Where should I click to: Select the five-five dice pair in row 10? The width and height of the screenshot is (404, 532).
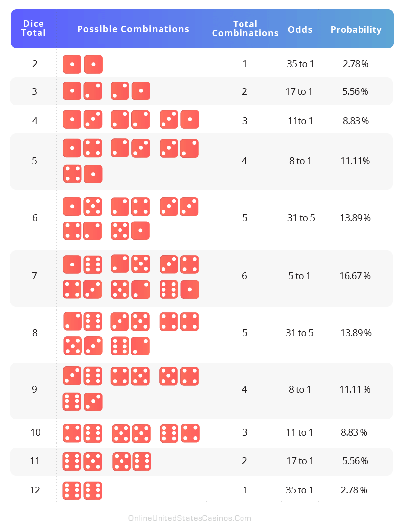click(x=131, y=433)
